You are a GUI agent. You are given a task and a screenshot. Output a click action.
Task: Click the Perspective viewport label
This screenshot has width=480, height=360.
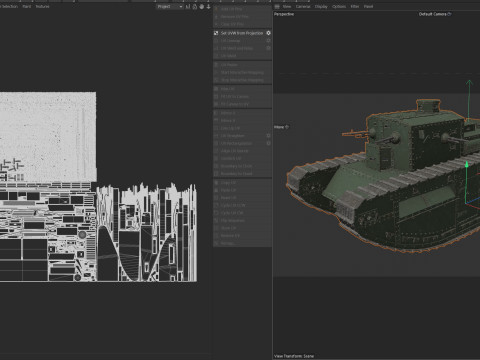(284, 14)
